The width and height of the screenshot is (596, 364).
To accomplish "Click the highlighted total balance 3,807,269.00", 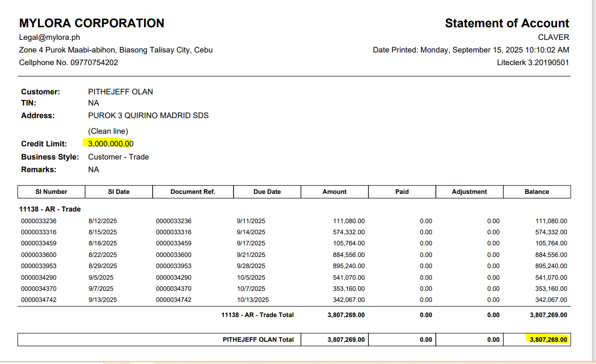I will point(548,340).
